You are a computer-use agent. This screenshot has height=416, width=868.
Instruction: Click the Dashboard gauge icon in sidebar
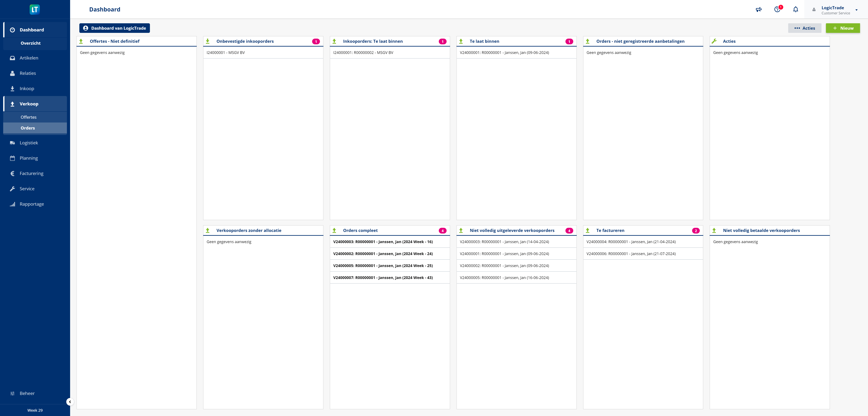[12, 30]
